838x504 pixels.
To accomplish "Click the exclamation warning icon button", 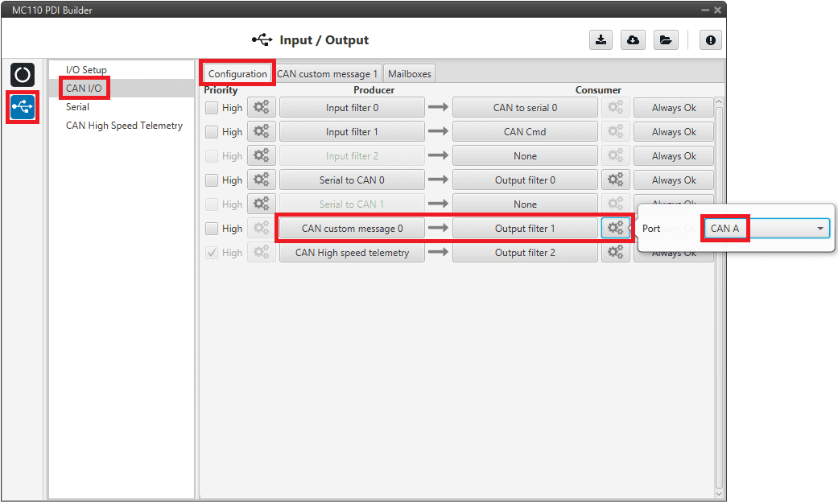I will 710,40.
